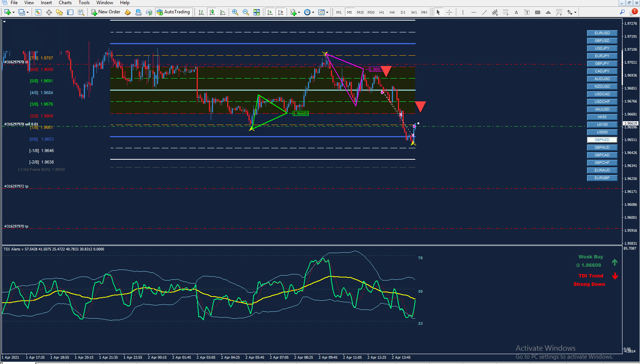Toggle the Terminal panel icon
The height and width of the screenshot is (364, 640).
(x=70, y=12)
